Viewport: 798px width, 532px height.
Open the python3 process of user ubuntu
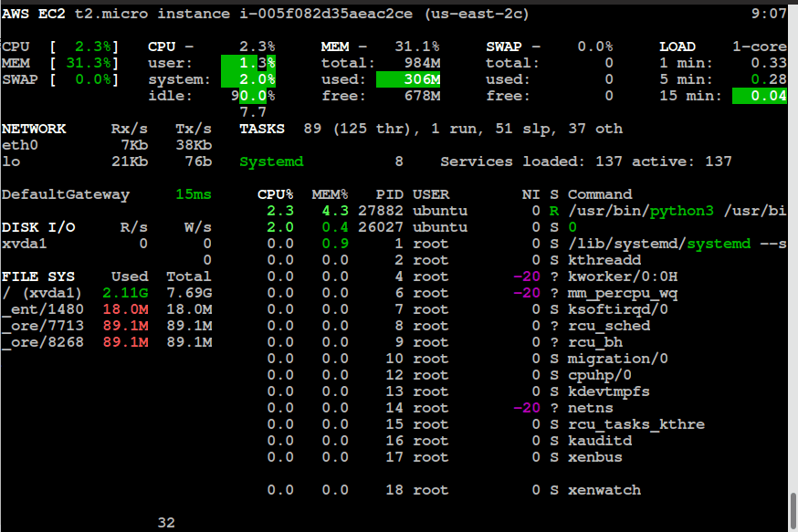point(639,211)
